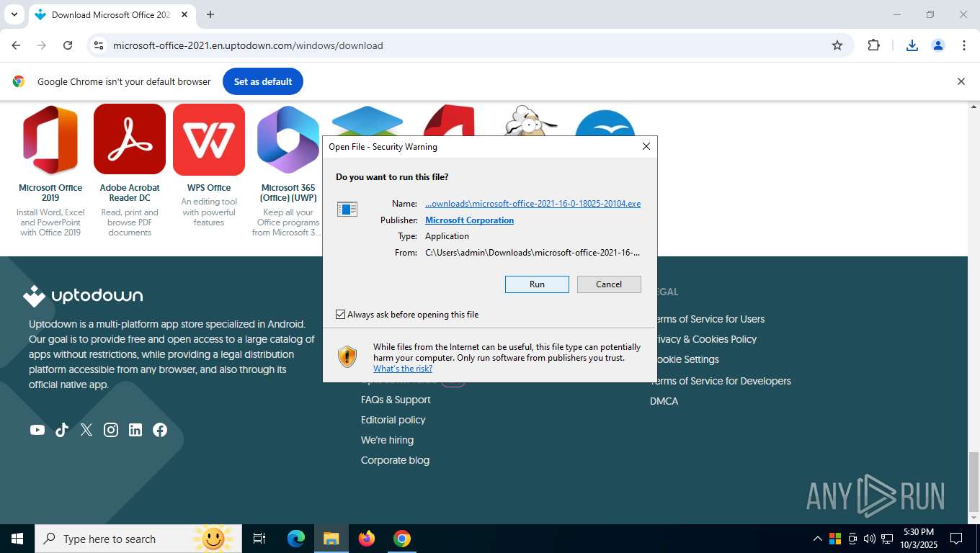This screenshot has height=553, width=980.
Task: Click the Windows Start button
Action: coord(17,539)
